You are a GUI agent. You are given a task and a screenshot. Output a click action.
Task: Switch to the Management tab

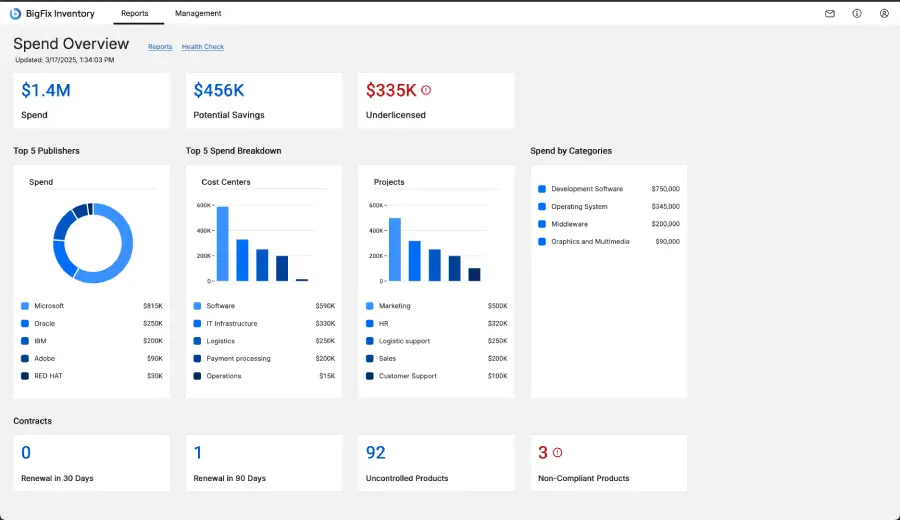(x=198, y=14)
